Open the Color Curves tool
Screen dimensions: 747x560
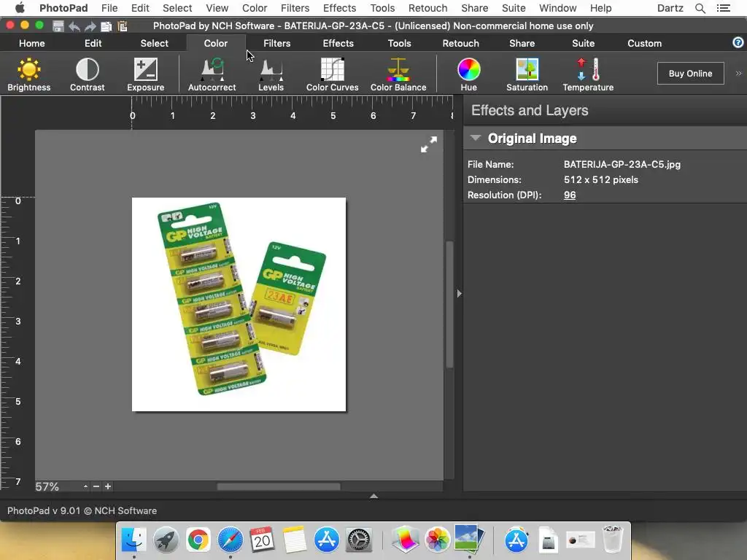coord(332,74)
